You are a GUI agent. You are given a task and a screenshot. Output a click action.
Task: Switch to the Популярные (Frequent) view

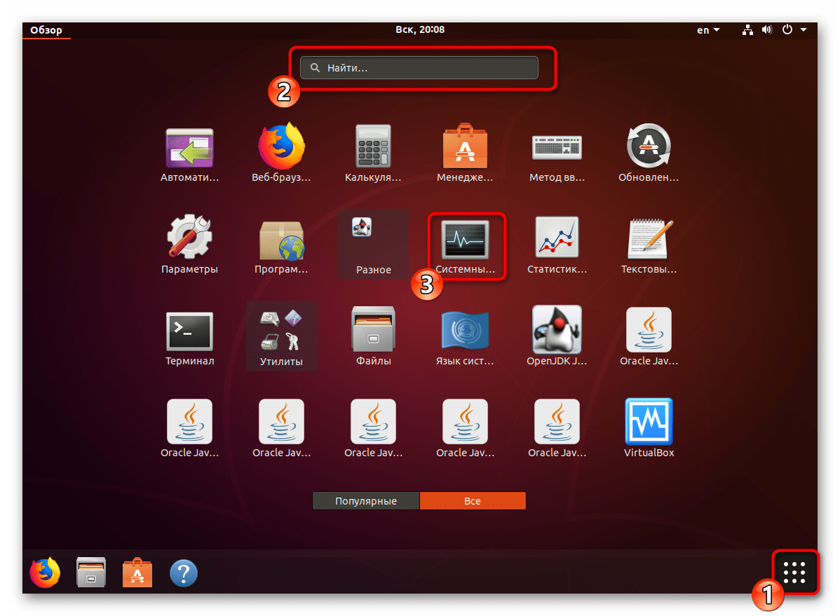click(366, 501)
